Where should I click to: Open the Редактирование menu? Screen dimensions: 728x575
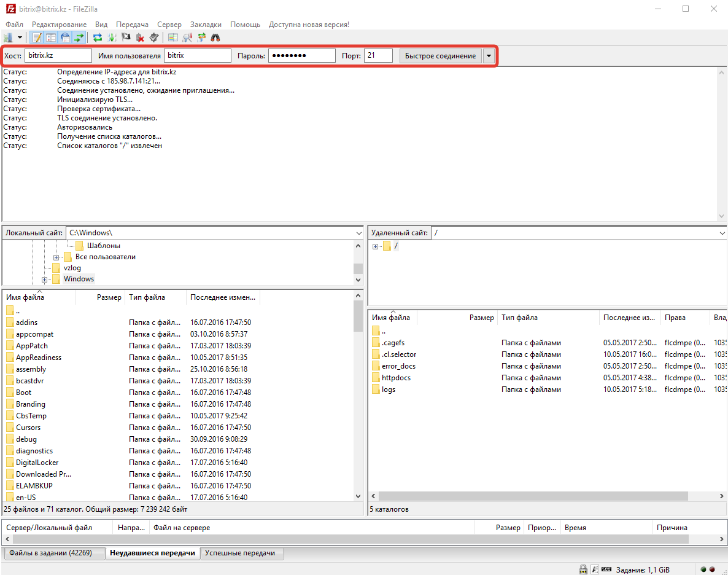(59, 25)
